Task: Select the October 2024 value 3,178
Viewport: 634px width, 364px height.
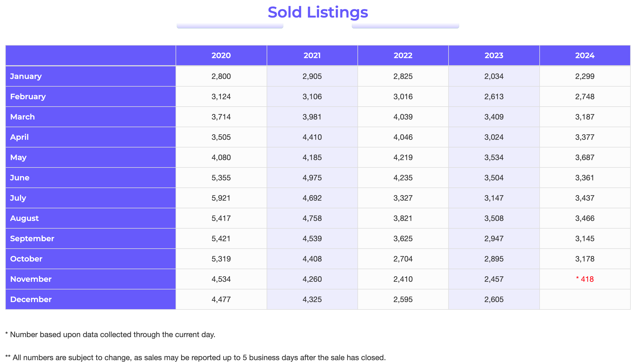Action: tap(585, 259)
